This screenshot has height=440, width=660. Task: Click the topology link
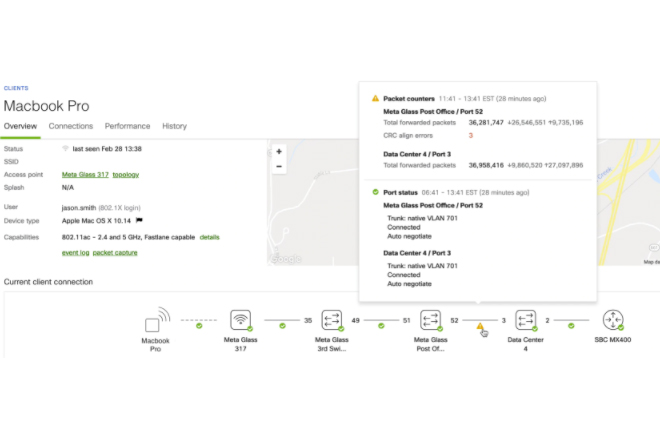(x=125, y=174)
